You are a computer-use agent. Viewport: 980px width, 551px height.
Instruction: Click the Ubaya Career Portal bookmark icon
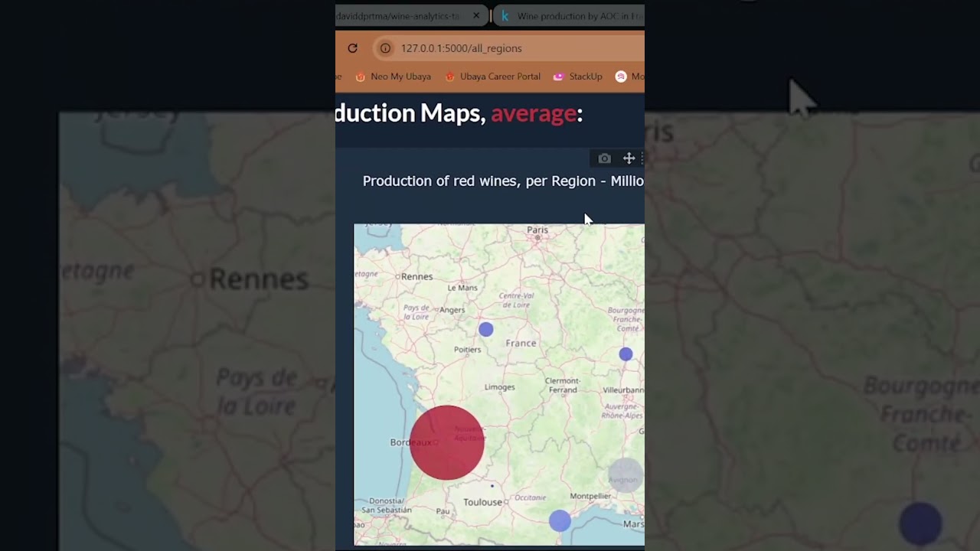pos(450,77)
